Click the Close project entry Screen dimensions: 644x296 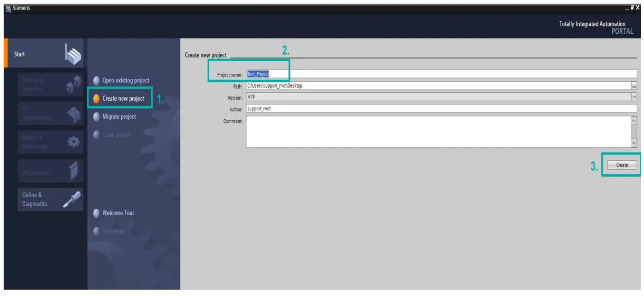[116, 135]
